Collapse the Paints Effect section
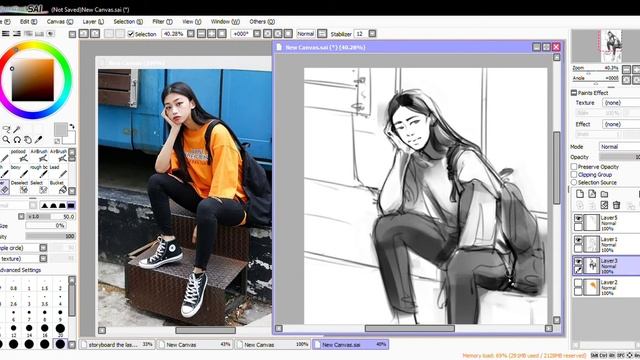 click(574, 93)
